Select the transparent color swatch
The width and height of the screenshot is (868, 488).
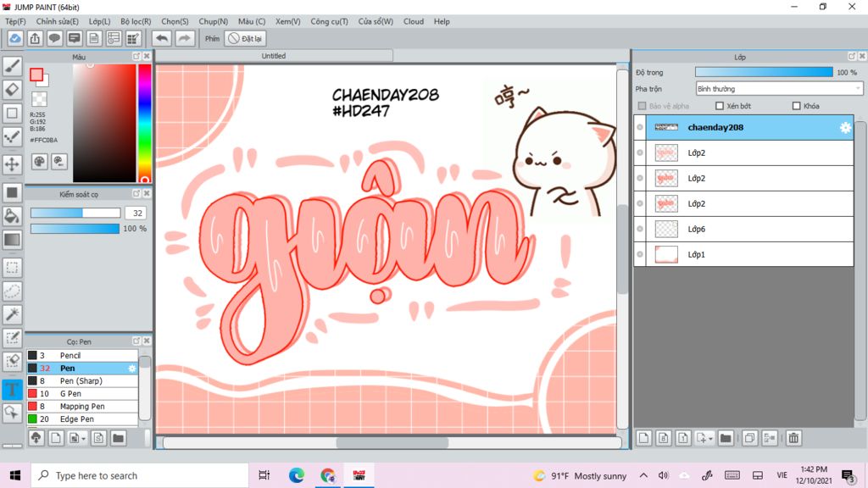(x=39, y=99)
